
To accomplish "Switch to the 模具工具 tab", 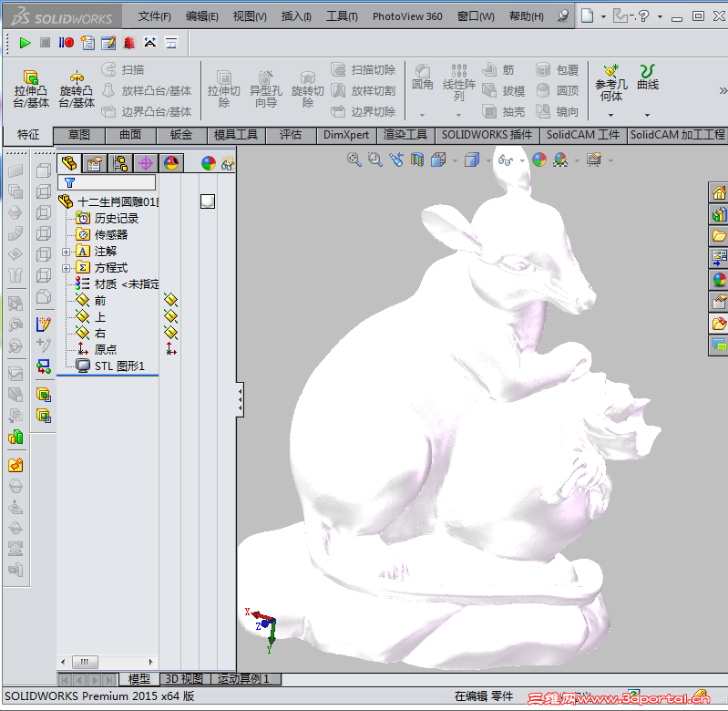I will pos(236,135).
